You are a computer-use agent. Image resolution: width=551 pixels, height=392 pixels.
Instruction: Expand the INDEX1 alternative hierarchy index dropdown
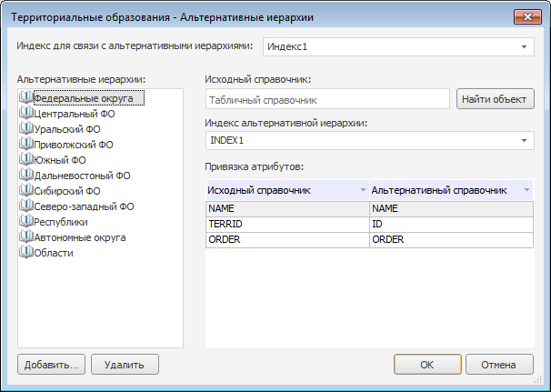pos(525,141)
